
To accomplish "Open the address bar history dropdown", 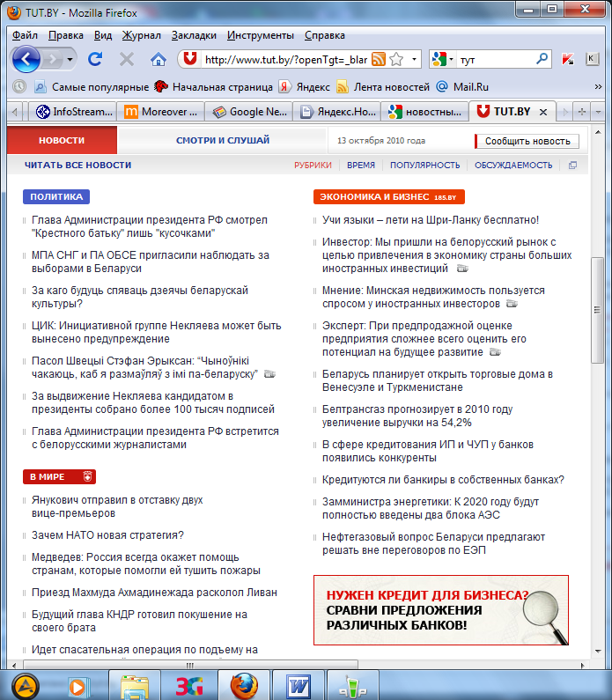I will (414, 59).
